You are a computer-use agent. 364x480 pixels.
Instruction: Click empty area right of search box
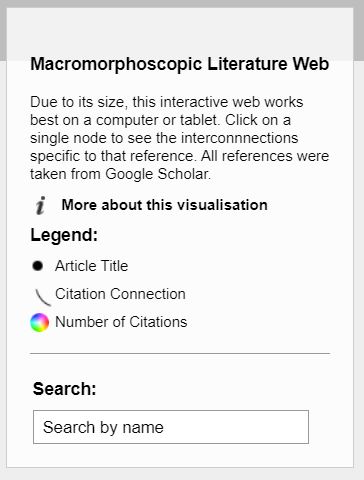tap(330, 427)
